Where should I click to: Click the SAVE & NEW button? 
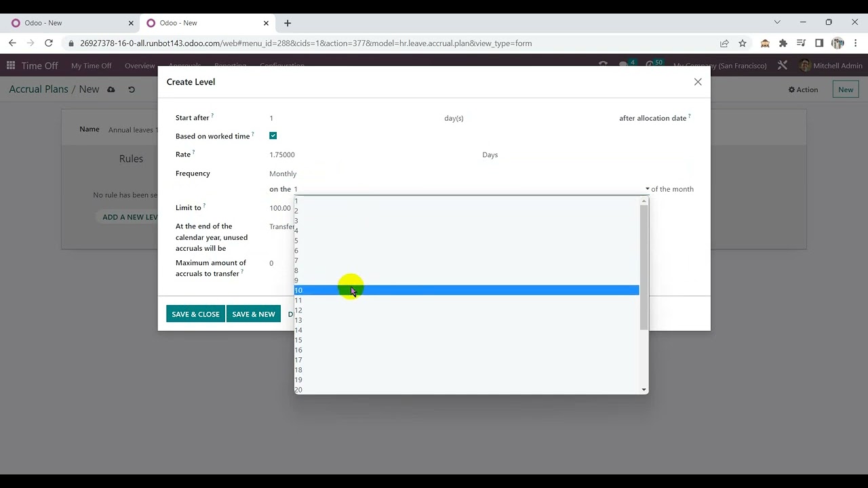tap(254, 314)
